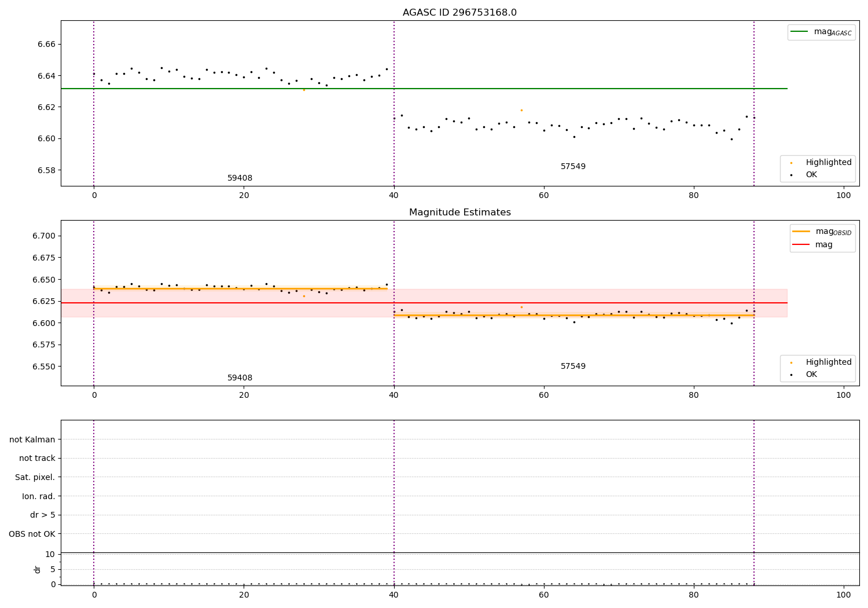868x608 pixels.
Task: Click the '57549' observation label in middle panel
Action: point(573,367)
